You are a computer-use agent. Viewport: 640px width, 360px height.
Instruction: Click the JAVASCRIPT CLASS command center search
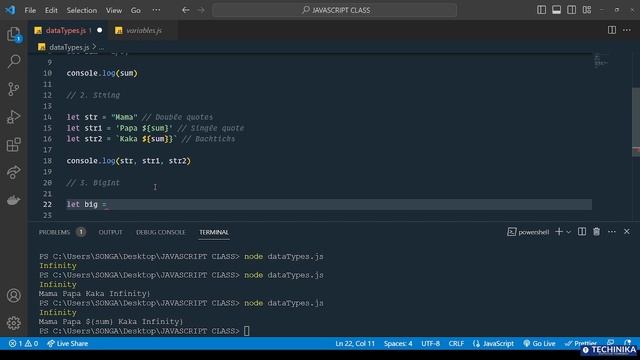click(334, 10)
